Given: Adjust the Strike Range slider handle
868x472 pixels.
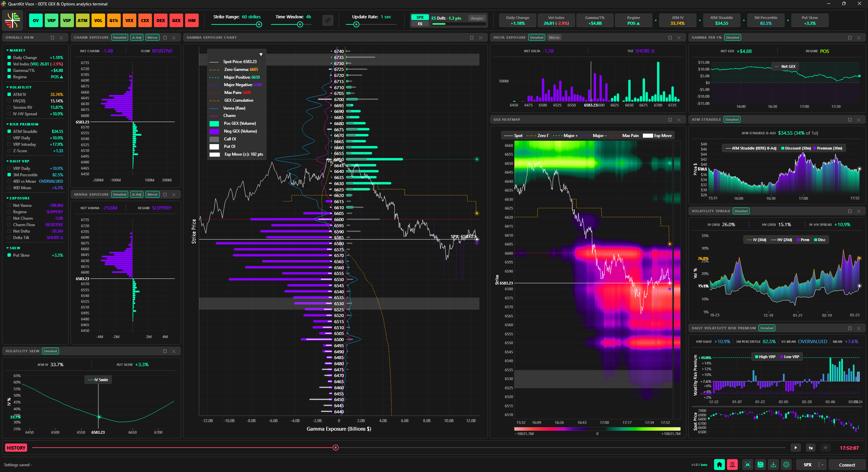Looking at the screenshot, I should [x=259, y=24].
